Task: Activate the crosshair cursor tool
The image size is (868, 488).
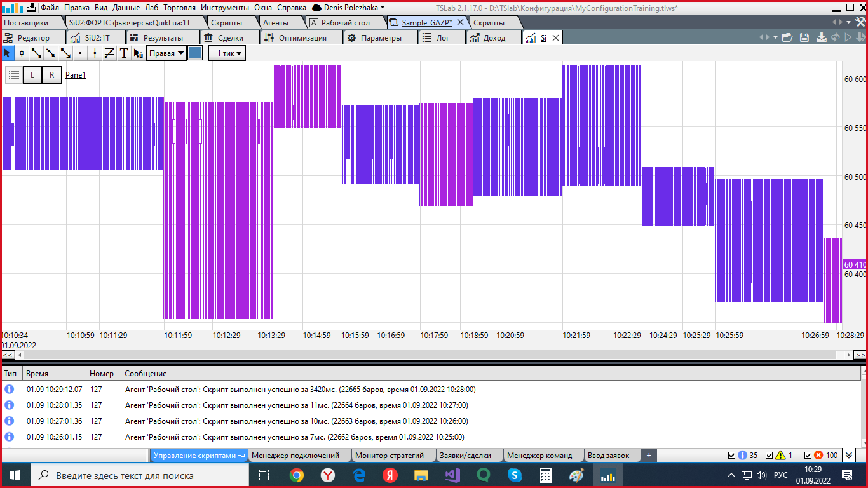Action: pyautogui.click(x=22, y=53)
